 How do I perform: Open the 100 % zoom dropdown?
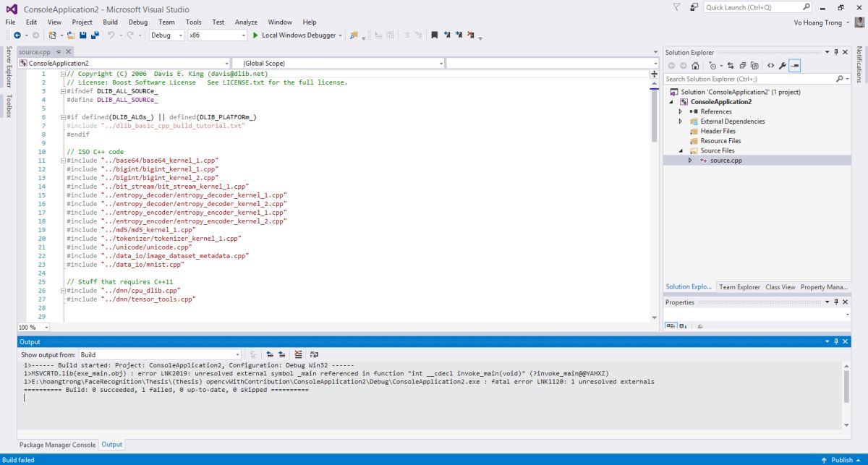(x=33, y=328)
